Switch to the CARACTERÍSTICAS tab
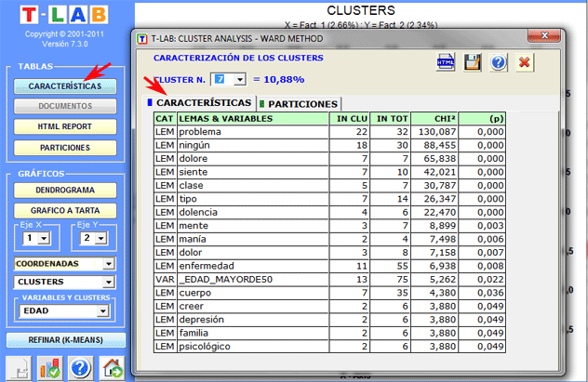Viewport: 588px width, 382px height. 200,102
